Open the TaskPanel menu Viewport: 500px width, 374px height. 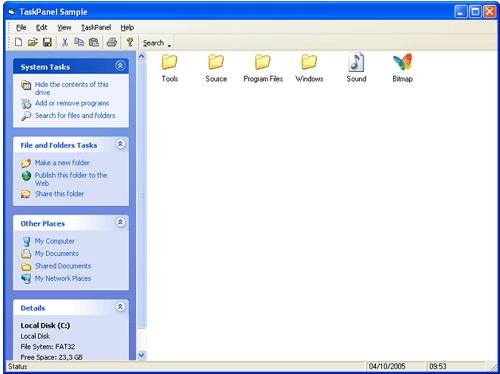pos(96,27)
